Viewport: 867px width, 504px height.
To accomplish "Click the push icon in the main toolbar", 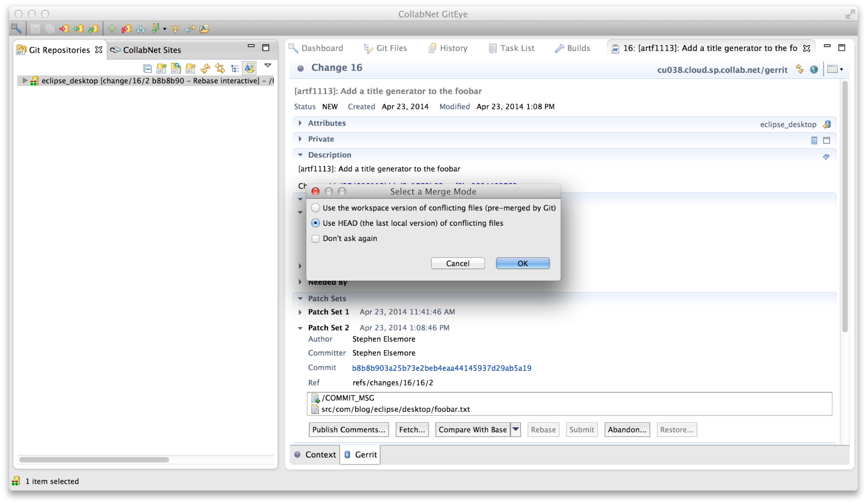I will (x=64, y=29).
